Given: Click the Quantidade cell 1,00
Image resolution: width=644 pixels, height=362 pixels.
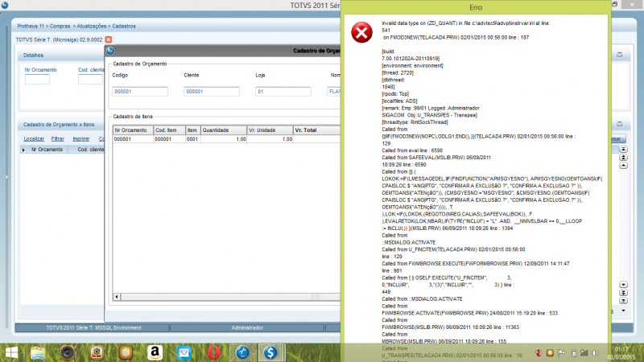Looking at the screenshot, I should (224, 139).
